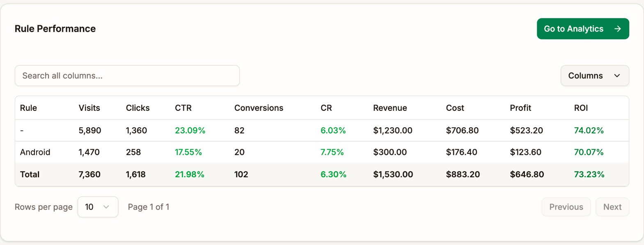Click the $123.60 profit value
644x245 pixels.
click(x=525, y=152)
